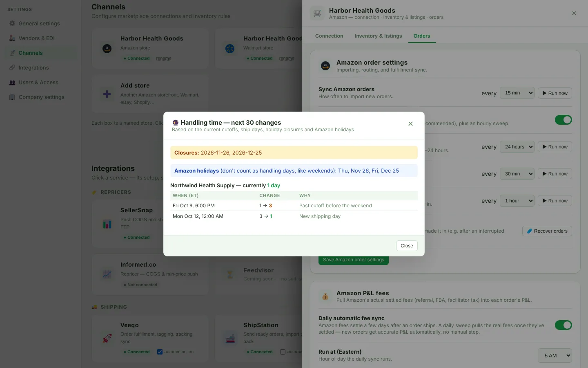Click Company settings building icon
588x368 pixels.
12,97
